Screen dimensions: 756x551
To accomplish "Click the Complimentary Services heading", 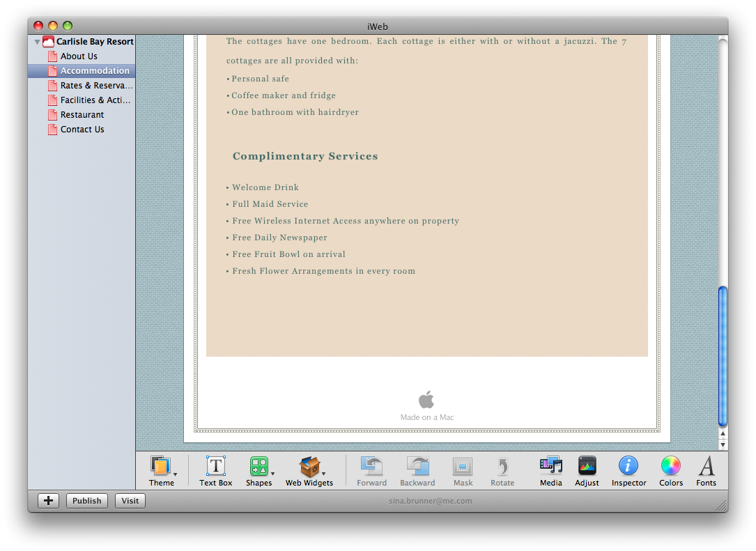I will (305, 156).
